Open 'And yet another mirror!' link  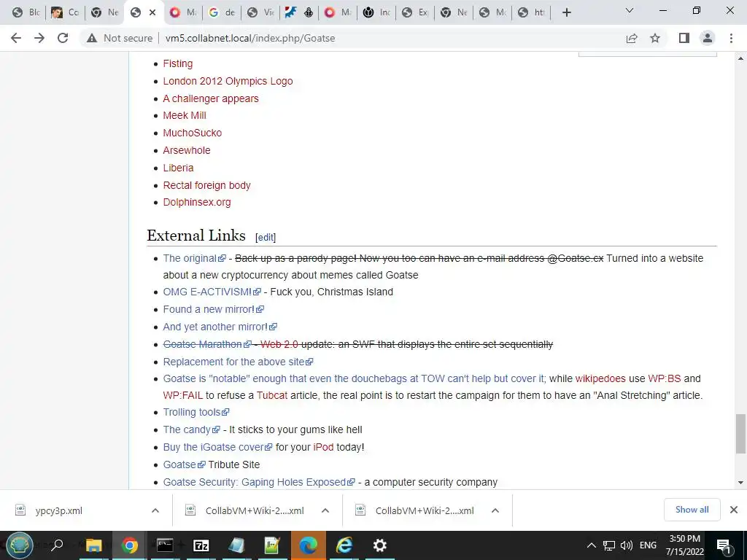[x=220, y=327]
